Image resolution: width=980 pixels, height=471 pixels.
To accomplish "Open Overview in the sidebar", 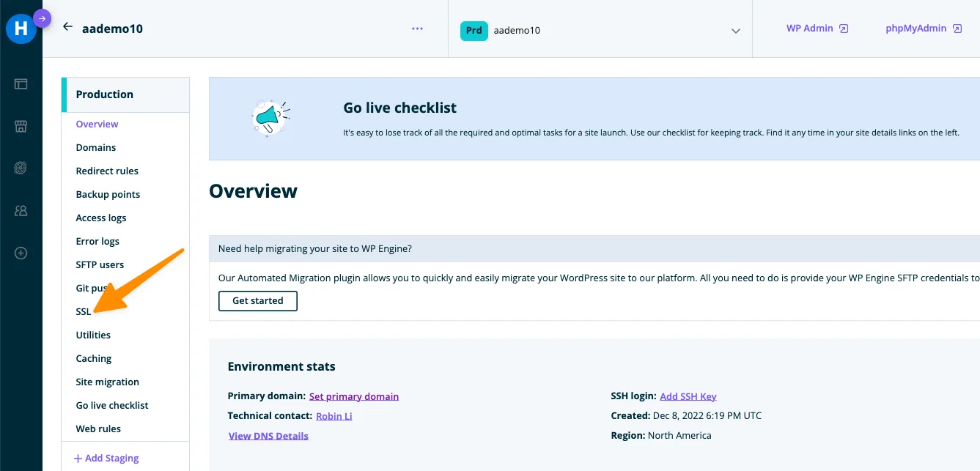I will coord(97,124).
